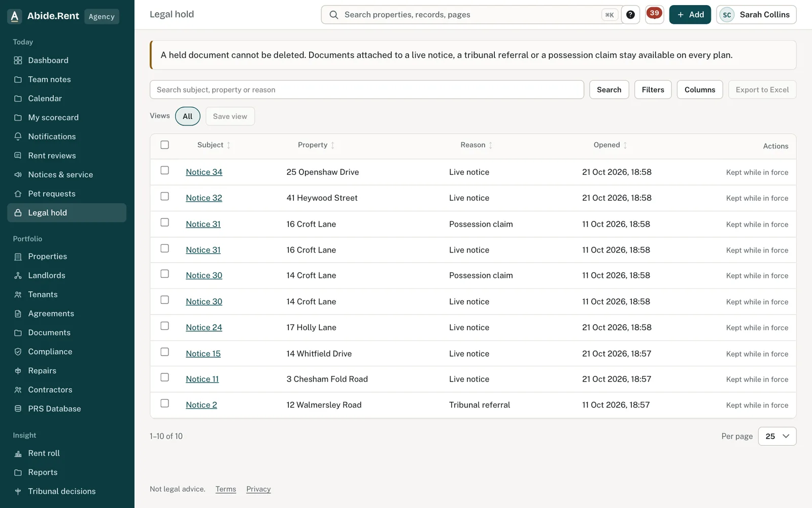812x508 pixels.
Task: Click the Add button in top bar
Action: [x=690, y=15]
